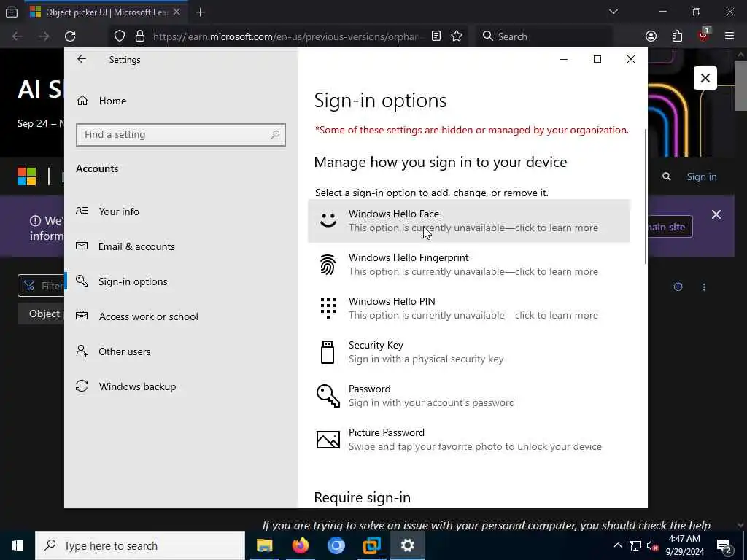Click the site padlock security icon
747x560 pixels.
coord(139,36)
